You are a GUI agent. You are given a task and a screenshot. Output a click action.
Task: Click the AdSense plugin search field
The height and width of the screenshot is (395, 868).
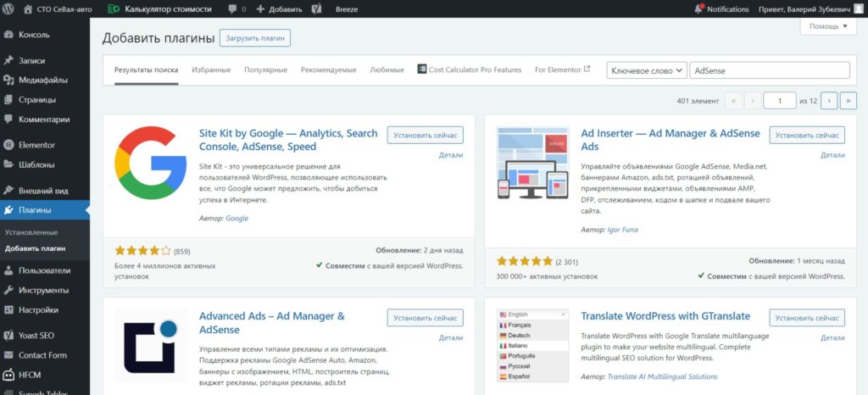[770, 71]
